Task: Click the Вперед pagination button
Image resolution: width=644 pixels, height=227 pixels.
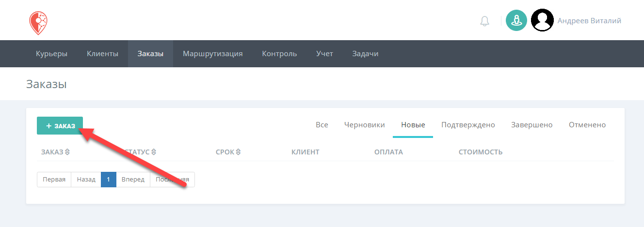Action: (133, 180)
